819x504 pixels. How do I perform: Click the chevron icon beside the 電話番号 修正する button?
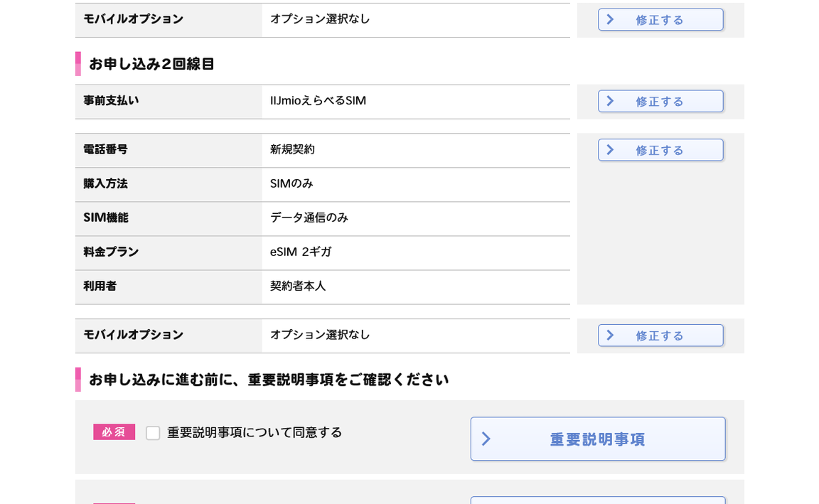[x=610, y=150]
